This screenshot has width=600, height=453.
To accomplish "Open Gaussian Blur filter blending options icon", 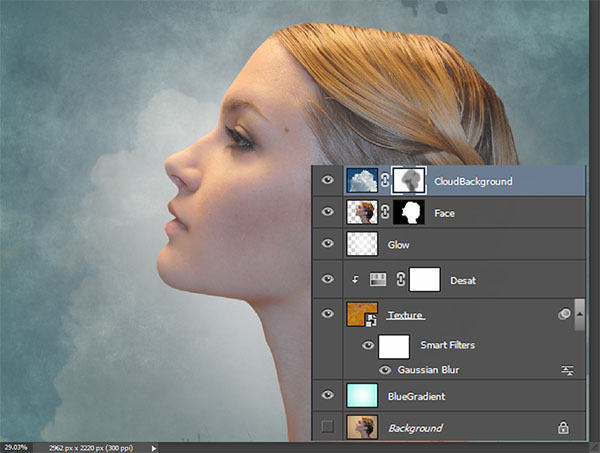I will tap(567, 370).
